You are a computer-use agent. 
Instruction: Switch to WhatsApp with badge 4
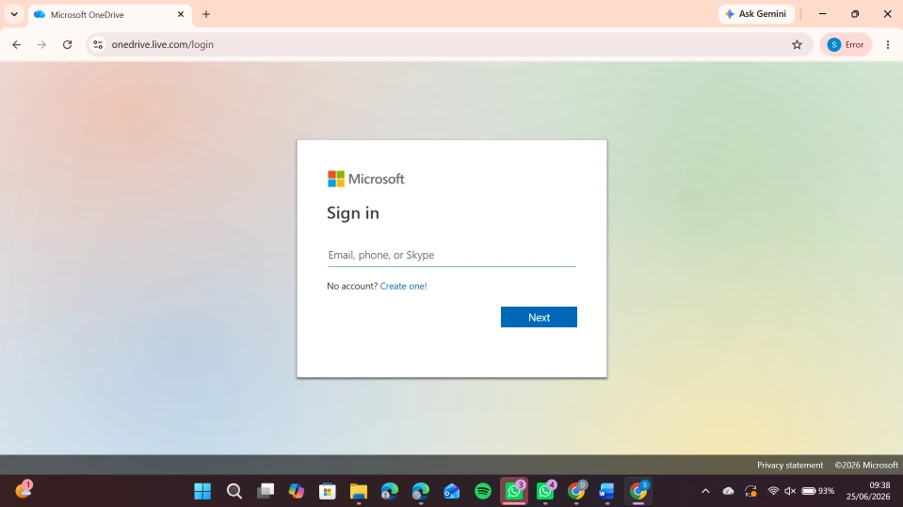coord(545,491)
